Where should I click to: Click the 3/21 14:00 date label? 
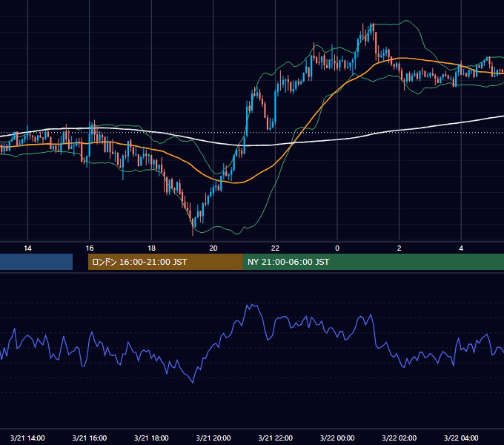tap(27, 438)
